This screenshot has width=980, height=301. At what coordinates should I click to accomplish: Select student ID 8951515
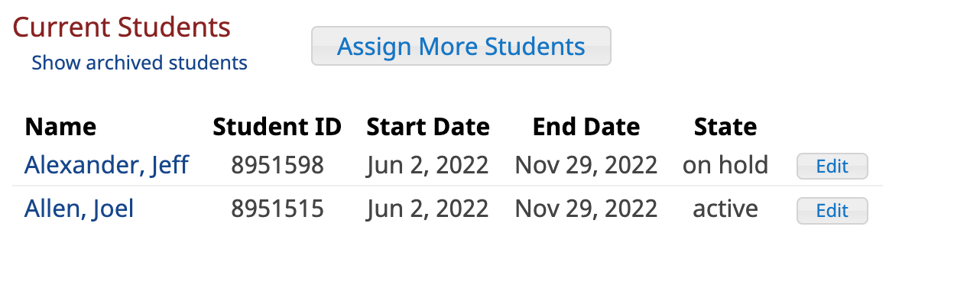277,209
